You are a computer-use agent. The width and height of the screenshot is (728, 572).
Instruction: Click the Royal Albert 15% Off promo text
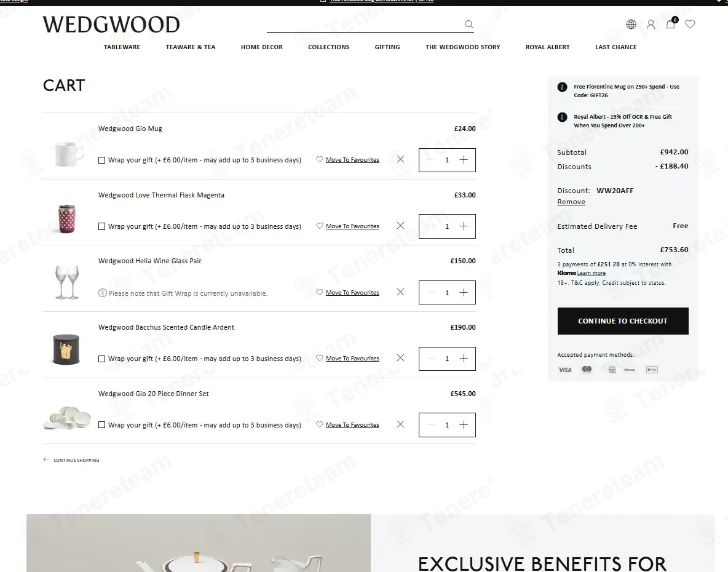click(623, 121)
